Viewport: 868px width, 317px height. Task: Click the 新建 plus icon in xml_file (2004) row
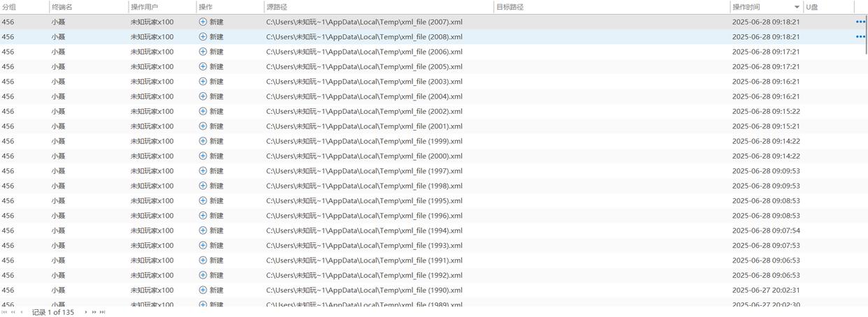[x=203, y=96]
